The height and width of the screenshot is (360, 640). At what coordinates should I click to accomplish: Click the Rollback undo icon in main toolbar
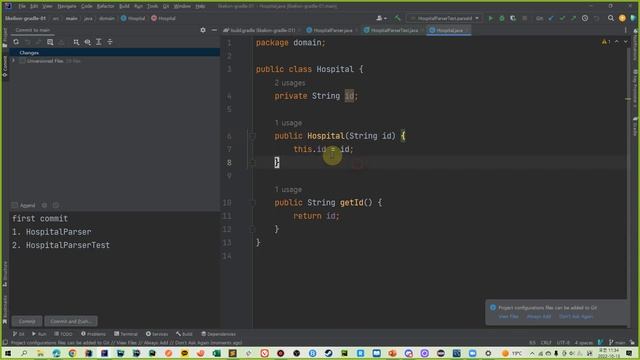point(596,18)
